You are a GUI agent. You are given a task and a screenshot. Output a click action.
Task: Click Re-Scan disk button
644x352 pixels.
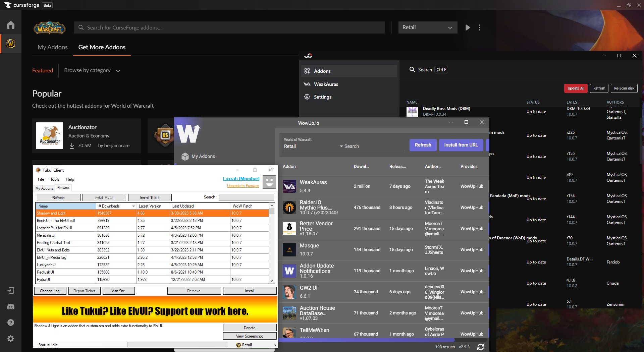tap(624, 88)
